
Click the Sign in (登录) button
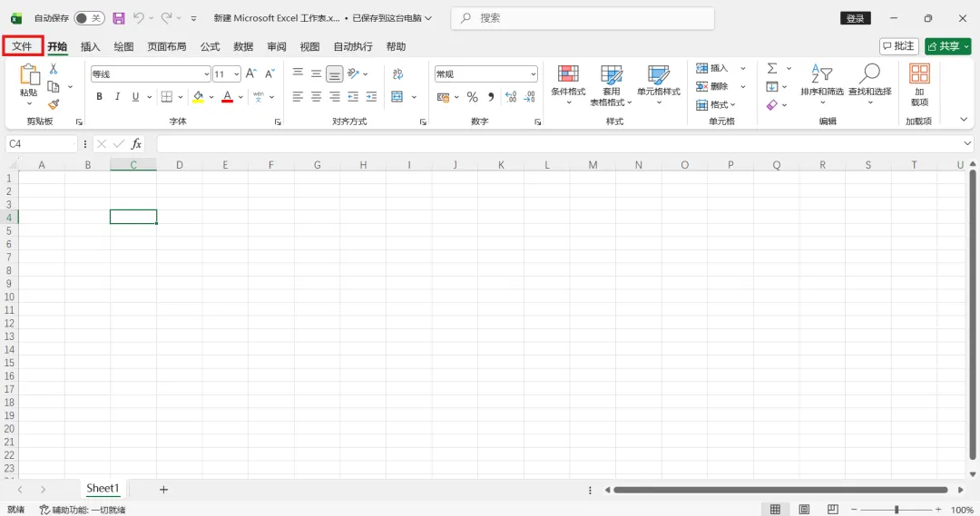(855, 18)
